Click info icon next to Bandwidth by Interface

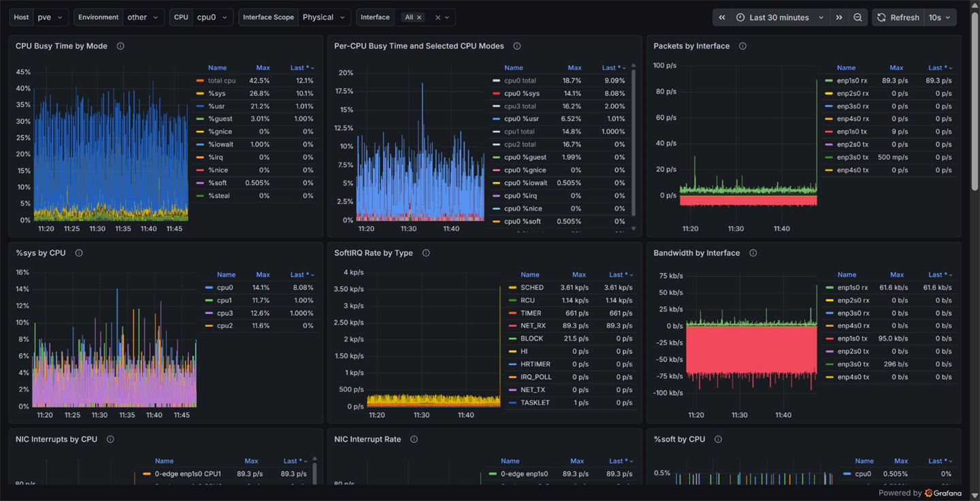click(753, 253)
